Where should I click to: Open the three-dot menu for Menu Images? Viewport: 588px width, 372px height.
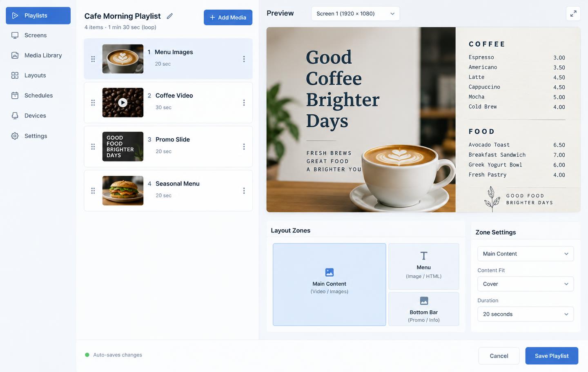click(244, 59)
